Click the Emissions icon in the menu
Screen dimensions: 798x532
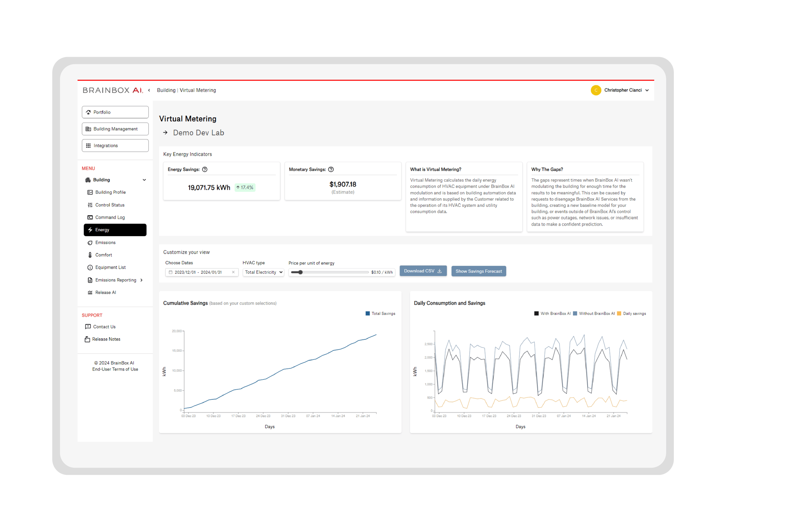coord(90,242)
